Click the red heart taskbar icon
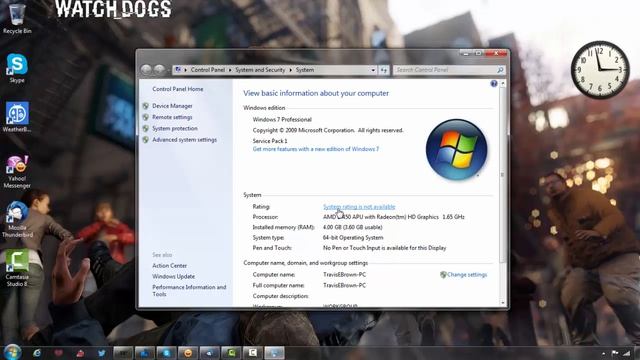This screenshot has width=640, height=360. [58, 353]
